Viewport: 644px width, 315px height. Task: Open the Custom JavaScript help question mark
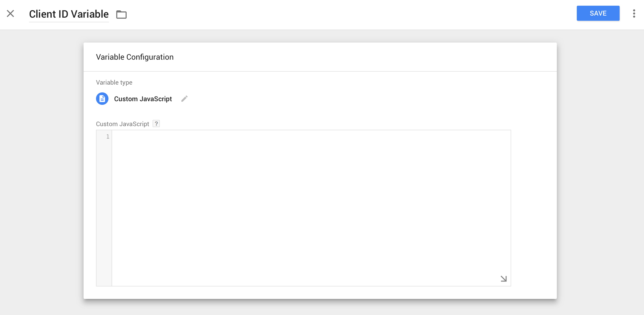click(x=156, y=124)
